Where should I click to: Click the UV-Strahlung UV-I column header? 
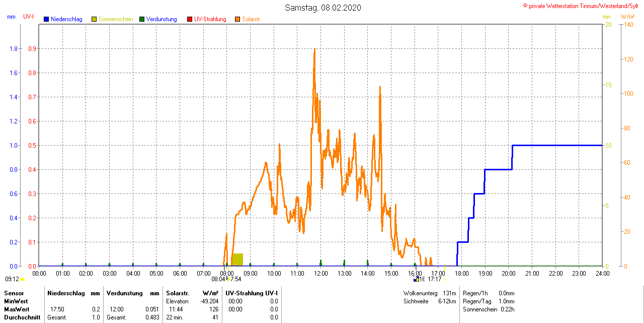tap(252, 293)
